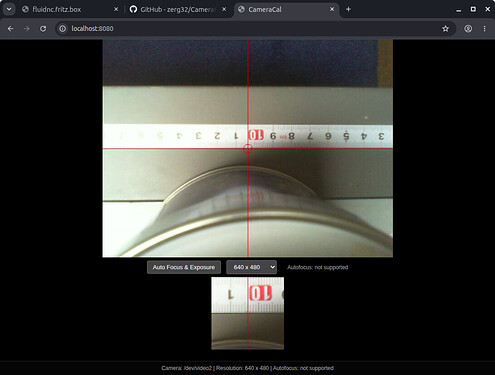Open a new browser tab
The height and width of the screenshot is (375, 495).
(x=348, y=9)
